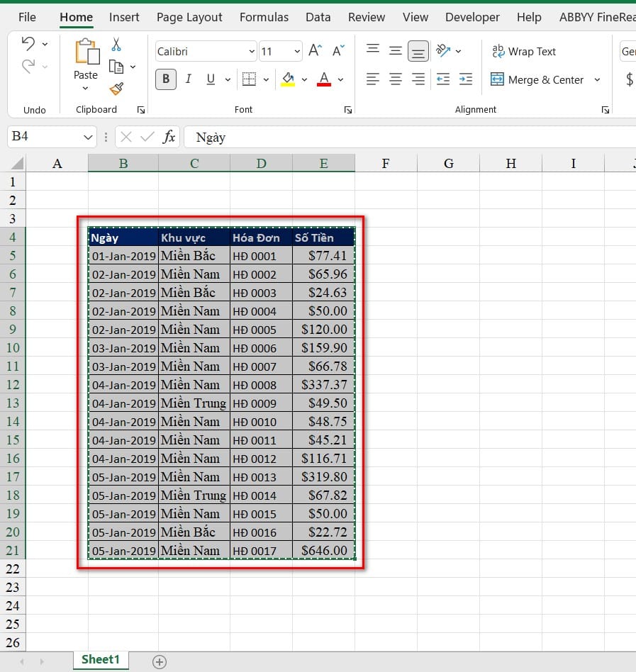Toggle Bold formatting
The width and height of the screenshot is (636, 672).
166,79
